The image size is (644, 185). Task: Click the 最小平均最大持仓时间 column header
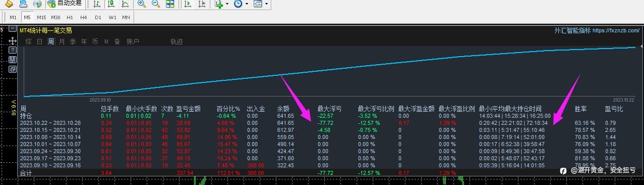point(510,109)
